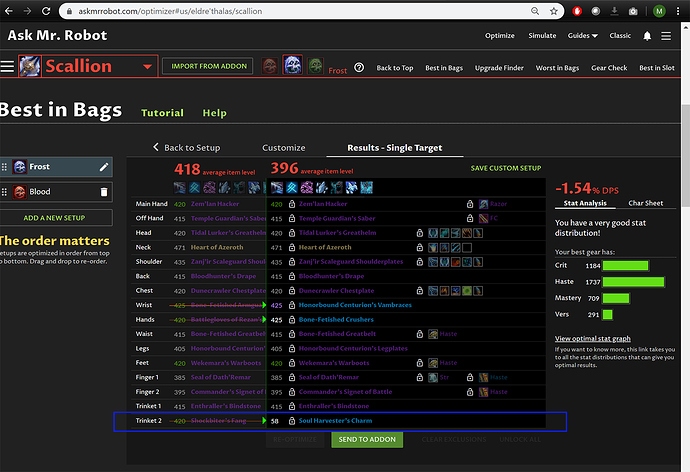This screenshot has height=472, width=690.
Task: Select the Stat Analysis tab
Action: tap(585, 203)
